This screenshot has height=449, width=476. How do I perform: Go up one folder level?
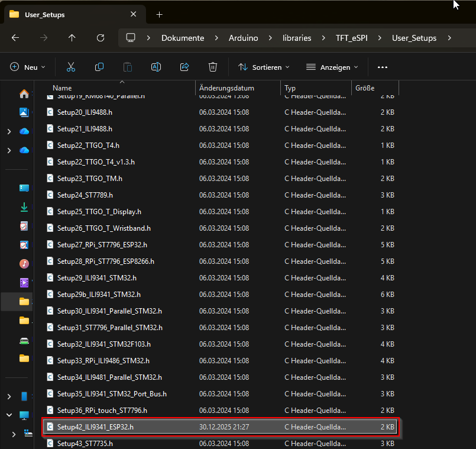(x=72, y=38)
